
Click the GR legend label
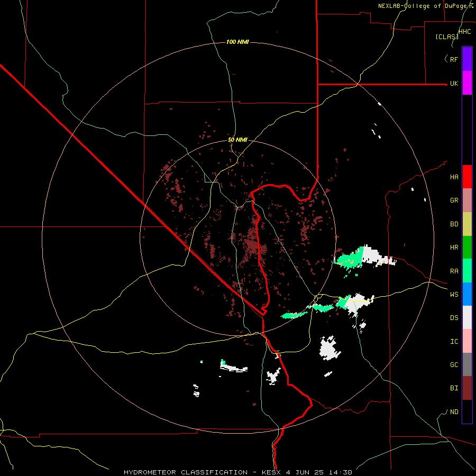[454, 200]
